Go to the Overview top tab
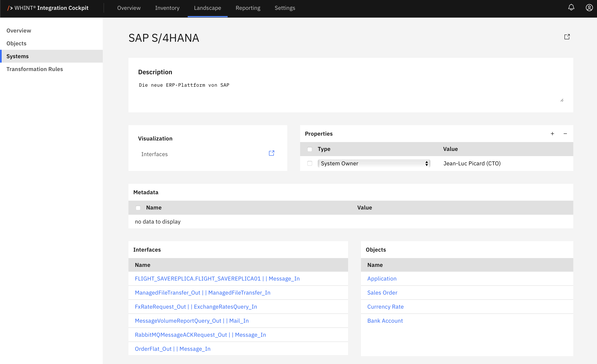The height and width of the screenshot is (364, 597). [129, 8]
